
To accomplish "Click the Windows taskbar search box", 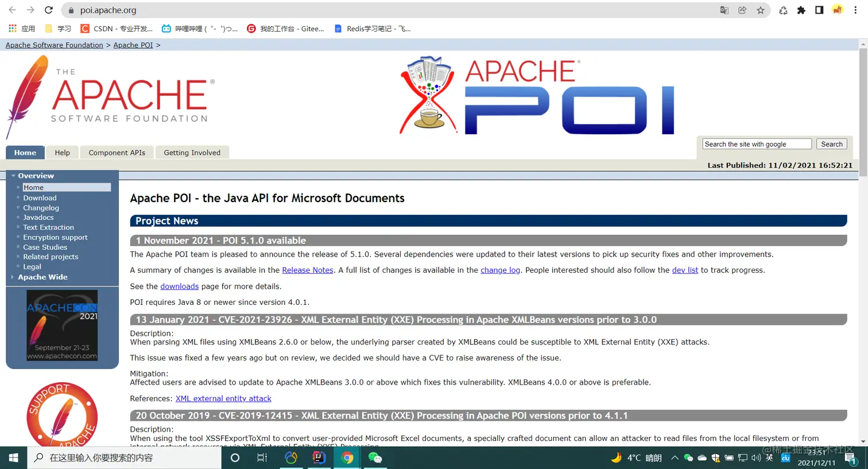I will (x=125, y=458).
